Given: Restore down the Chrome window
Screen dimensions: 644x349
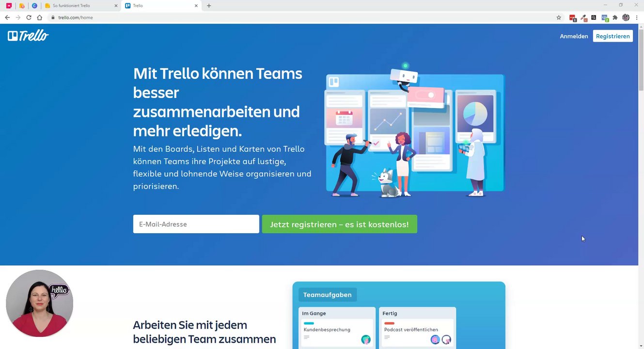Looking at the screenshot, I should (x=621, y=5).
